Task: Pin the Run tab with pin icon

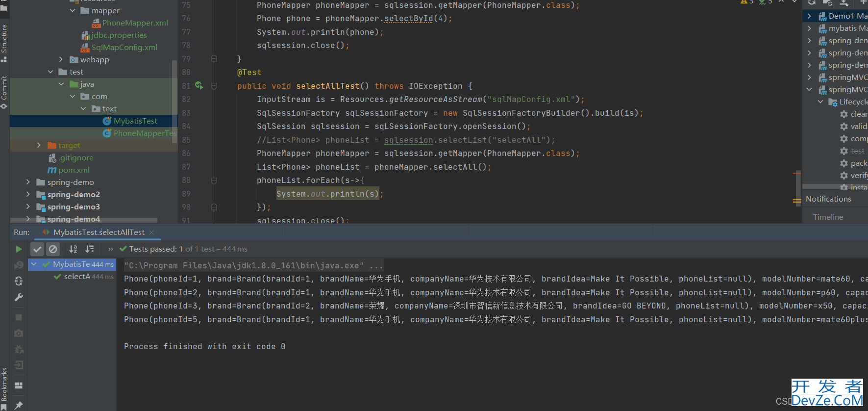Action: point(19,405)
